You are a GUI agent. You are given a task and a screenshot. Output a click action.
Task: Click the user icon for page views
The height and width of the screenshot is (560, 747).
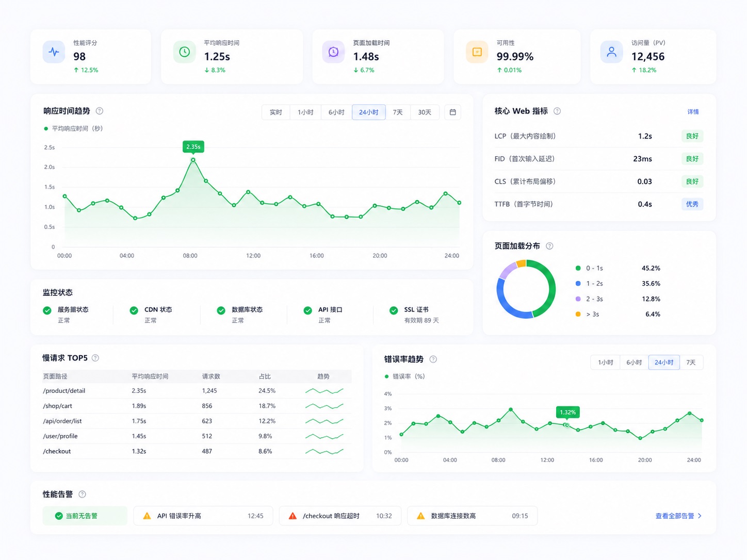pyautogui.click(x=611, y=52)
